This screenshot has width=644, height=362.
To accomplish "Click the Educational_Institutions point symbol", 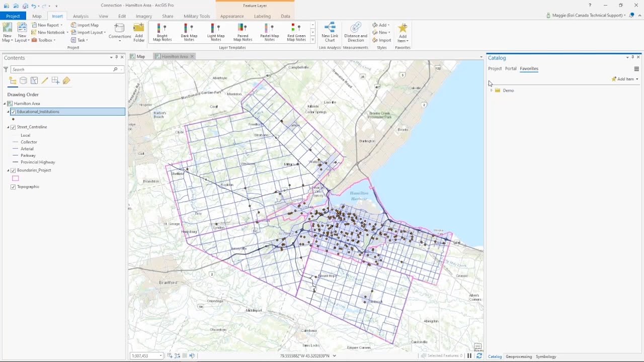I will [13, 120].
